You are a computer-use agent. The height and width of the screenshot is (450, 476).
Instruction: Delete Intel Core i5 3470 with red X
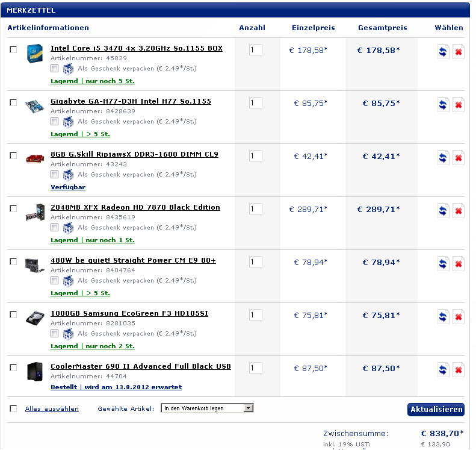click(x=459, y=52)
